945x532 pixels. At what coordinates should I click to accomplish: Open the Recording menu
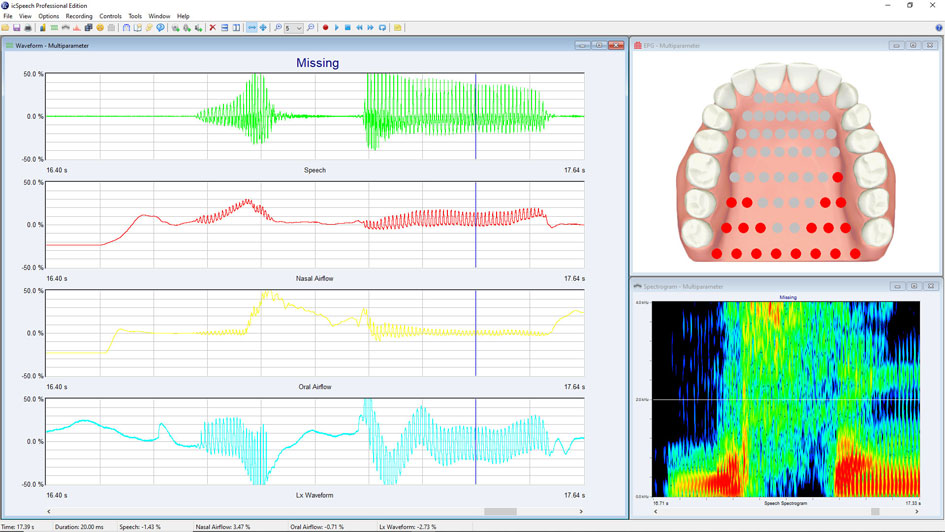(79, 16)
